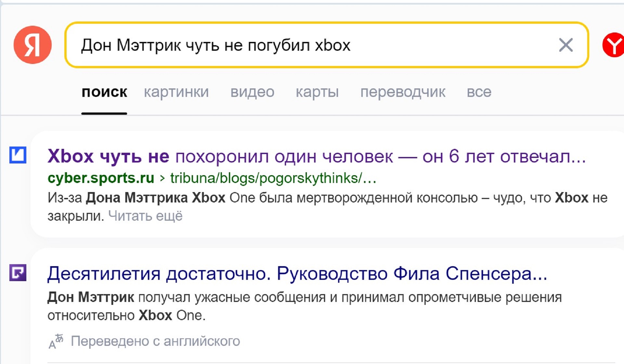This screenshot has height=364, width=624.
Task: Open the переводчик tab
Action: (x=403, y=92)
